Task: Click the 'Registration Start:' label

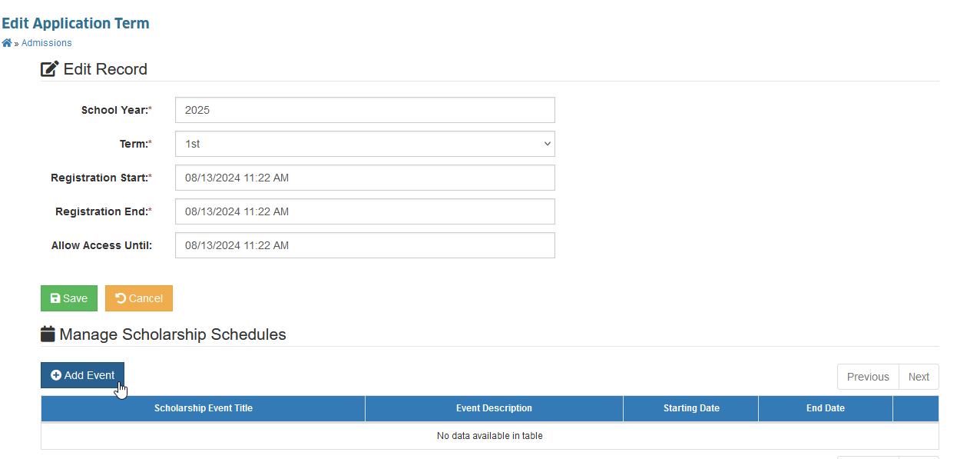Action: (x=101, y=178)
